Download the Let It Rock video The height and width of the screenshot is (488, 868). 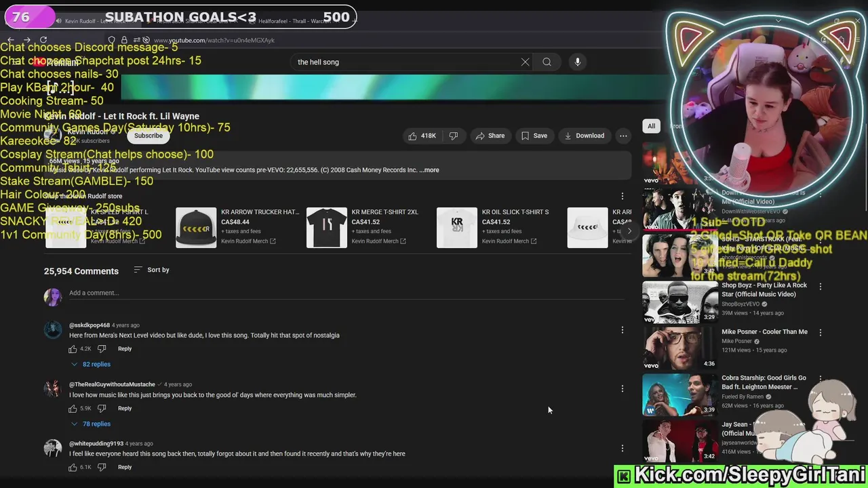pyautogui.click(x=584, y=136)
